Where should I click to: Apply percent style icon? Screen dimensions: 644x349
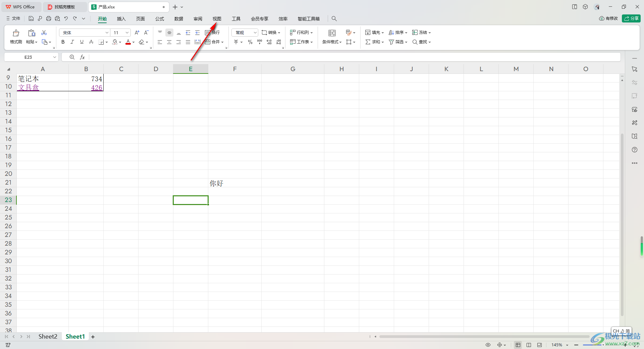[250, 42]
